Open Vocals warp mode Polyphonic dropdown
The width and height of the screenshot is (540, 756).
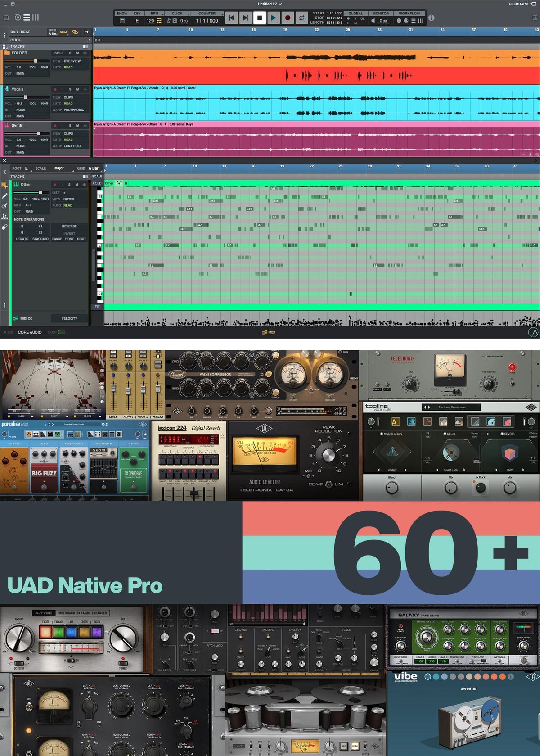point(74,110)
